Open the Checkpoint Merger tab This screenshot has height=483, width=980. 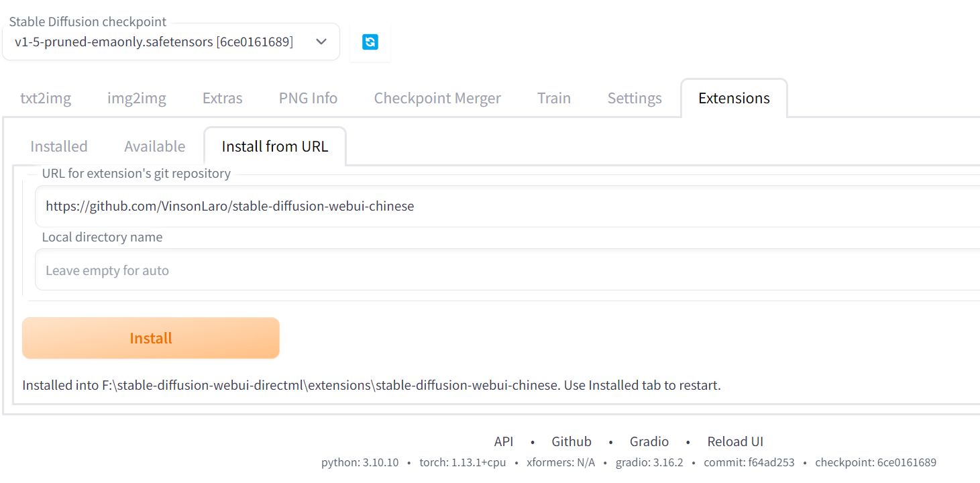tap(437, 98)
